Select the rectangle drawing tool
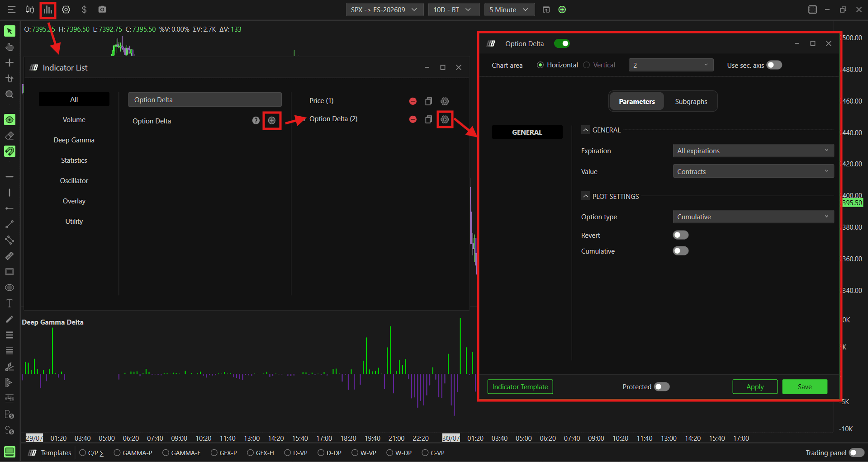868x462 pixels. pyautogui.click(x=9, y=272)
